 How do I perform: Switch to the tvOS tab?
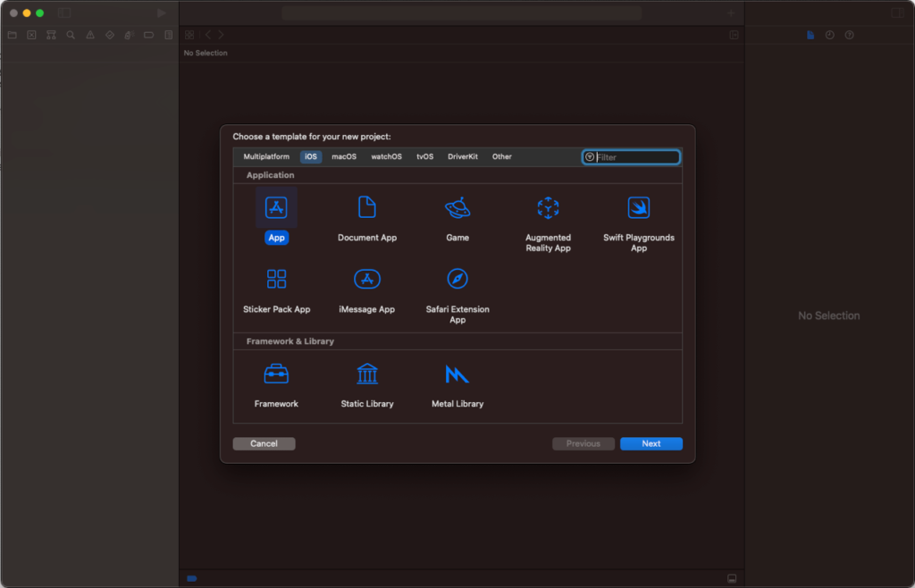point(424,157)
